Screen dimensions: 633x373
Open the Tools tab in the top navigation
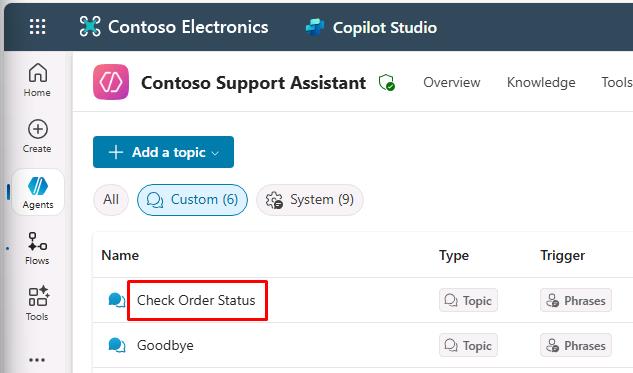coord(617,82)
